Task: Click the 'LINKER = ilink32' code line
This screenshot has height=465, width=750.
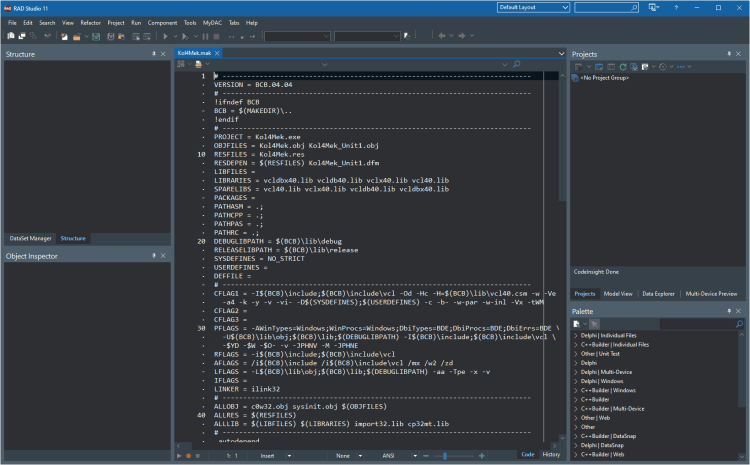Action: coord(246,389)
